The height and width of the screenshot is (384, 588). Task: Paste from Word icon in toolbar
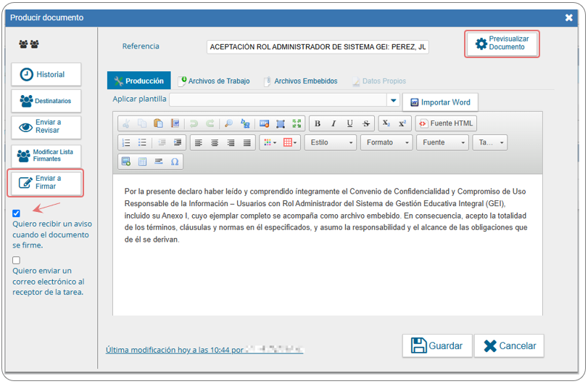point(175,123)
